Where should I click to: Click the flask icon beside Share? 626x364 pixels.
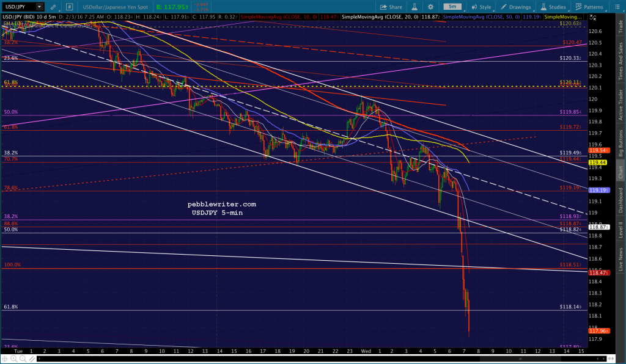point(414,7)
